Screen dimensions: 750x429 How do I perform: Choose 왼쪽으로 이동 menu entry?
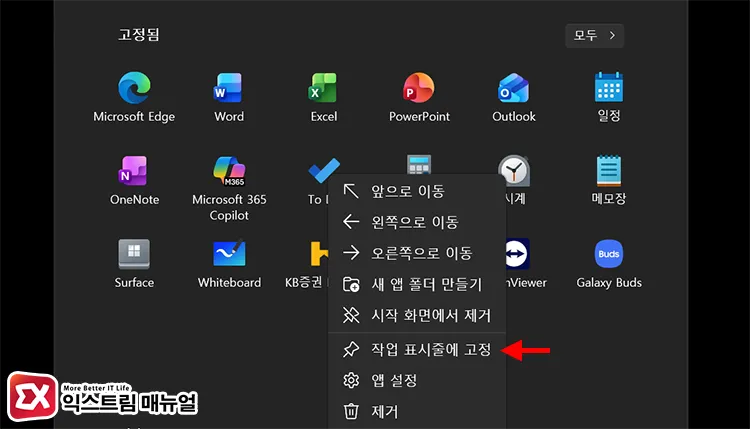[x=417, y=222]
